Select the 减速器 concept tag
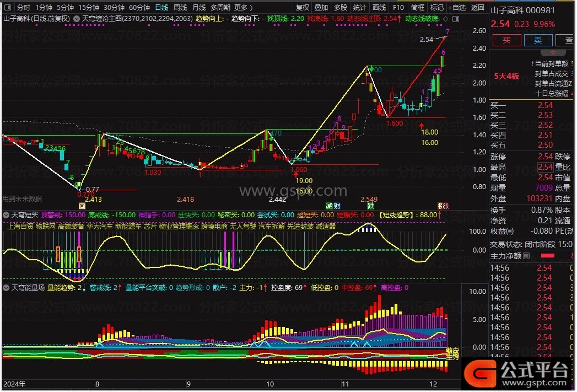Screen dimensions: 577x392 click(326, 227)
